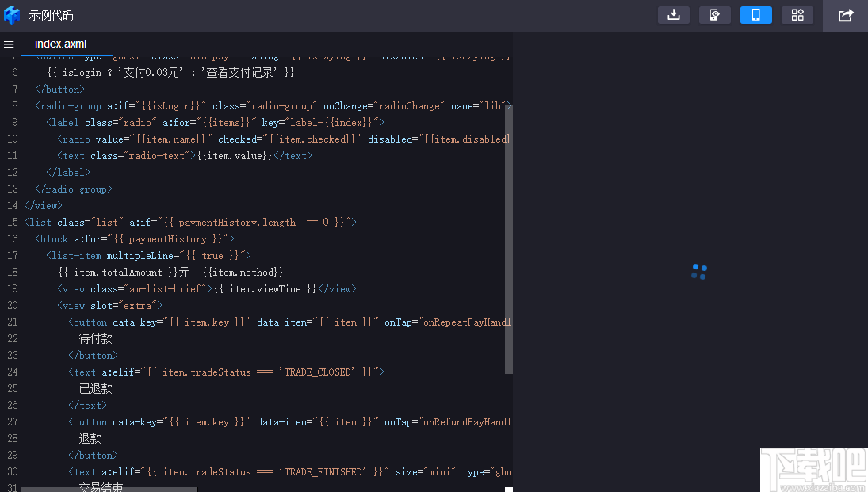
Task: Click 'onRefundPayHandl' text on line 27
Action: click(467, 421)
